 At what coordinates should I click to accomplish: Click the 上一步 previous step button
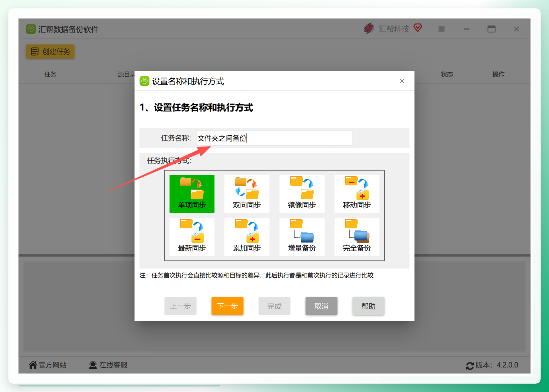tap(180, 306)
